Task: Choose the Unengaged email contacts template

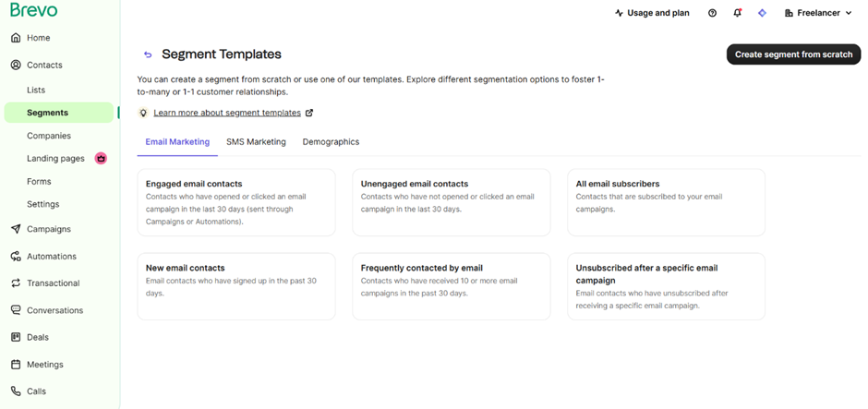Action: click(451, 201)
